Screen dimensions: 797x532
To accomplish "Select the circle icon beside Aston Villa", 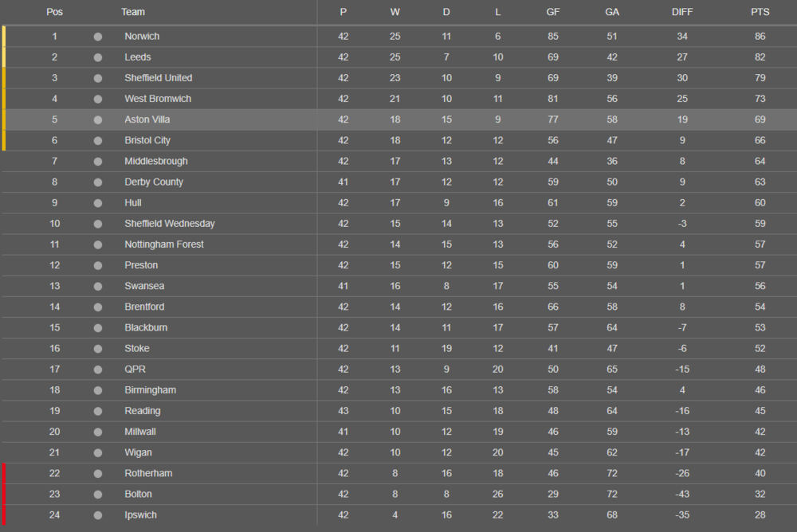I will [98, 120].
